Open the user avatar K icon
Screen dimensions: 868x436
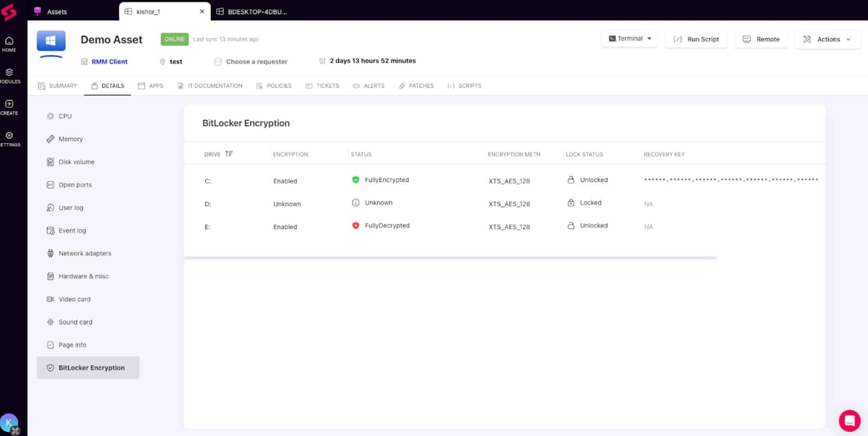[9, 423]
